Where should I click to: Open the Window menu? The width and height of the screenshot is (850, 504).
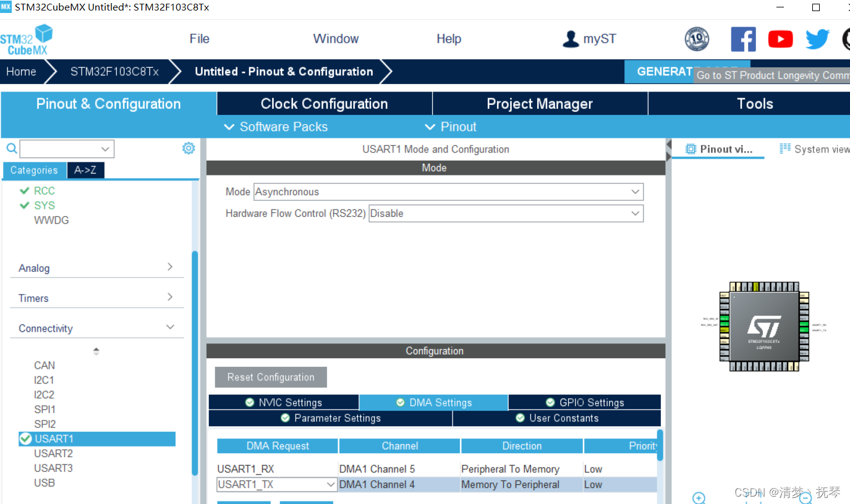tap(336, 39)
